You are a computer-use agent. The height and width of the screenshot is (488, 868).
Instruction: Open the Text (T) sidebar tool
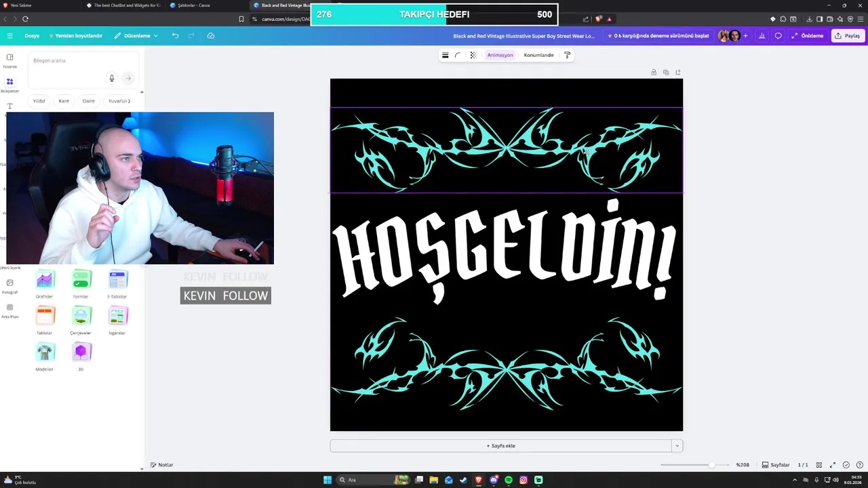9,106
